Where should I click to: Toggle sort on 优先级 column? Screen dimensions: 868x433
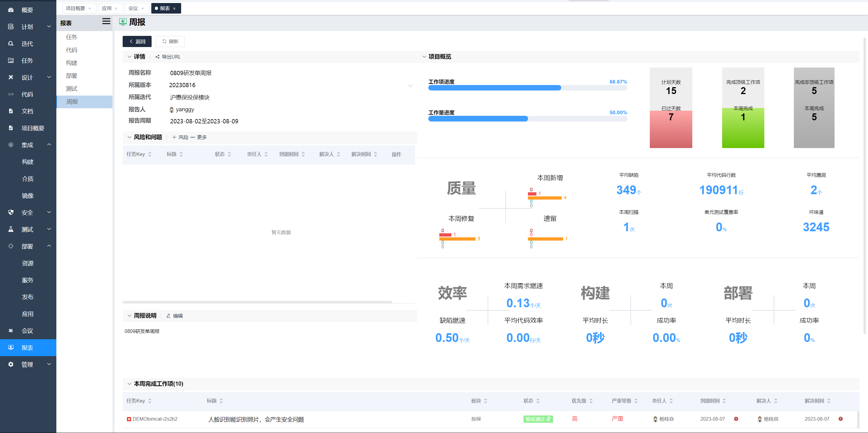[591, 401]
